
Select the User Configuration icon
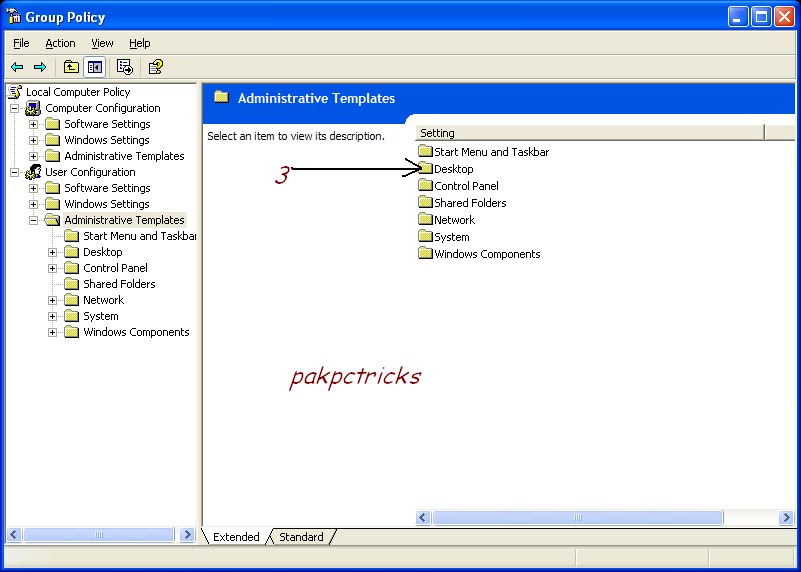tap(33, 172)
